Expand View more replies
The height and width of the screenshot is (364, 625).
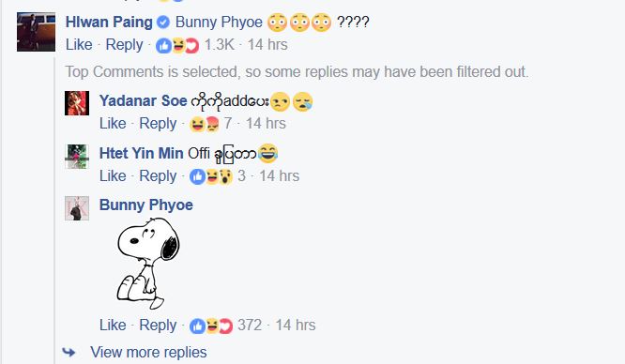pos(148,352)
